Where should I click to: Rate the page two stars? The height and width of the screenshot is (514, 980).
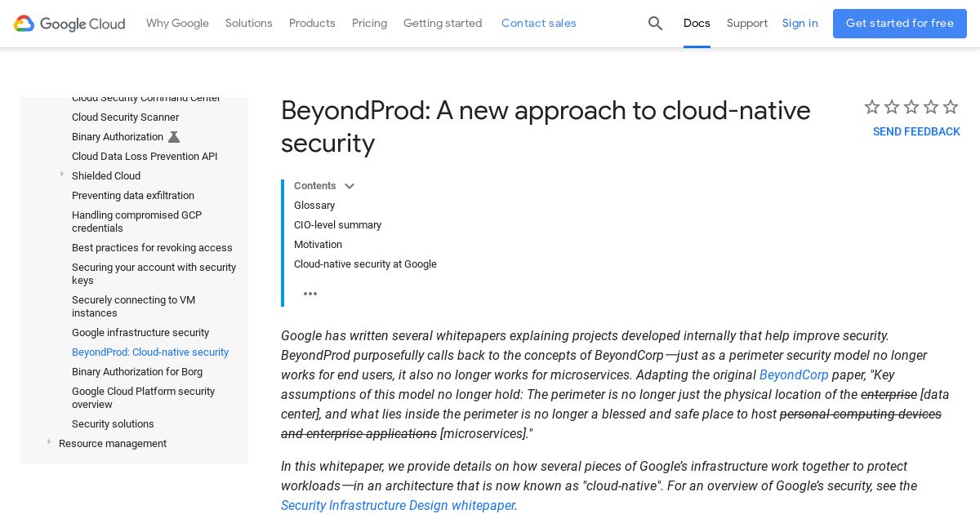coord(892,107)
